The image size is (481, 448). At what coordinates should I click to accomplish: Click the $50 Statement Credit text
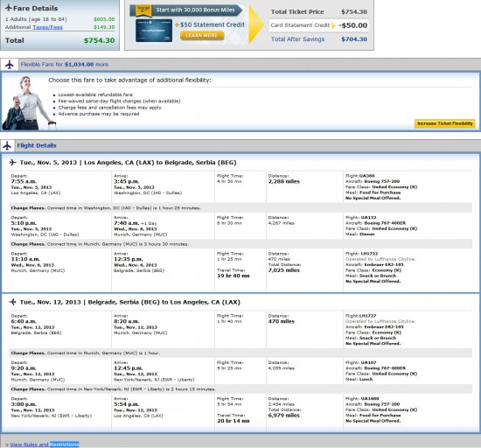213,24
